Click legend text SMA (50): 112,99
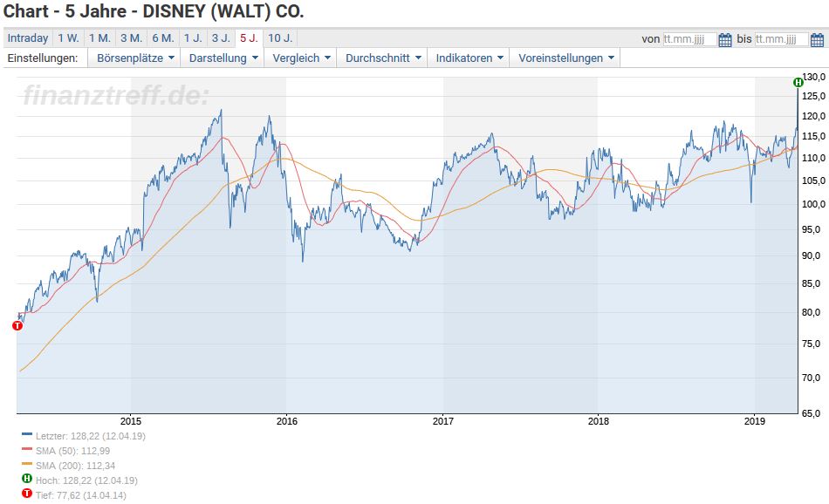Viewport: 829px width, 504px height. pyautogui.click(x=73, y=451)
